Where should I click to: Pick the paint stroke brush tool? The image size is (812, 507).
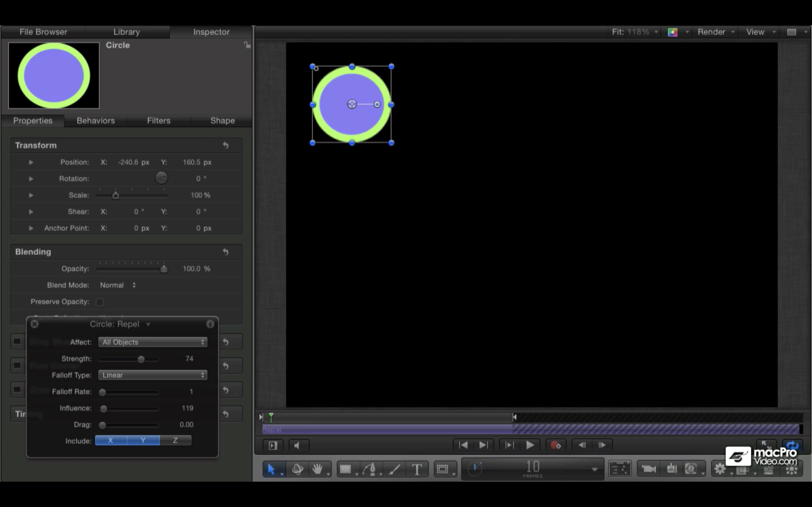[x=395, y=469]
